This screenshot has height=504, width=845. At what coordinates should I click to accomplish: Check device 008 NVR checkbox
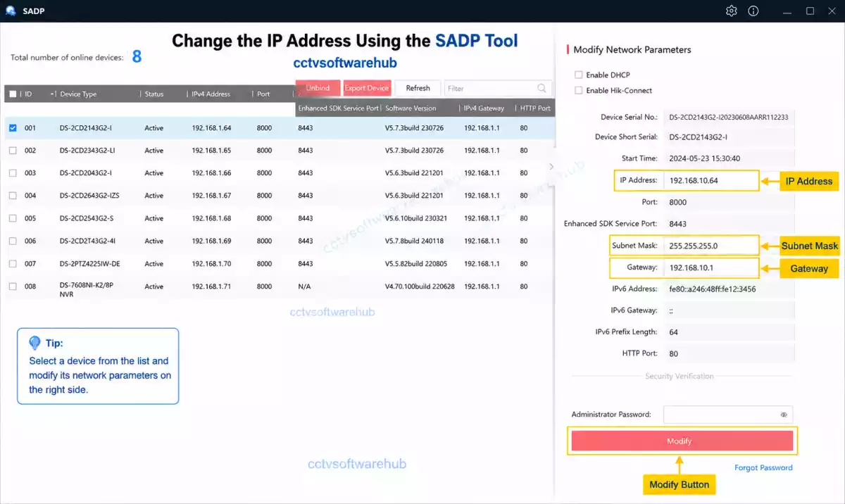(x=13, y=286)
